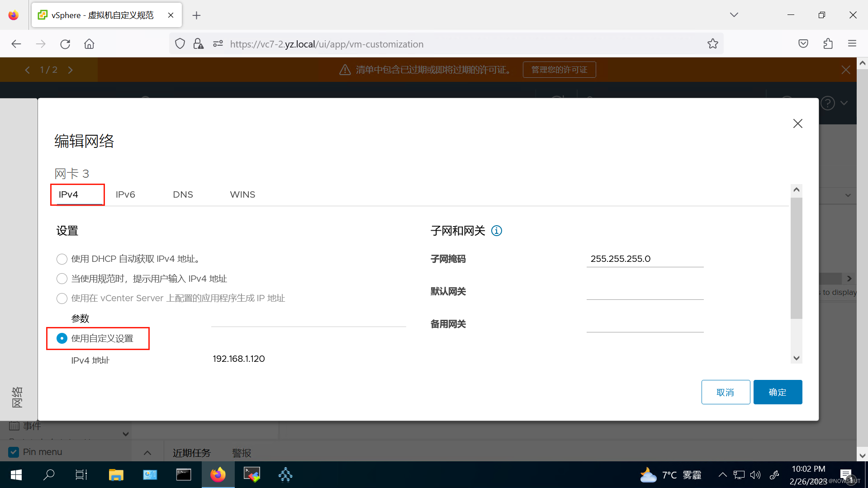Click the 参数 parameter input field
Viewport: 868px width, 488px height.
click(x=308, y=318)
